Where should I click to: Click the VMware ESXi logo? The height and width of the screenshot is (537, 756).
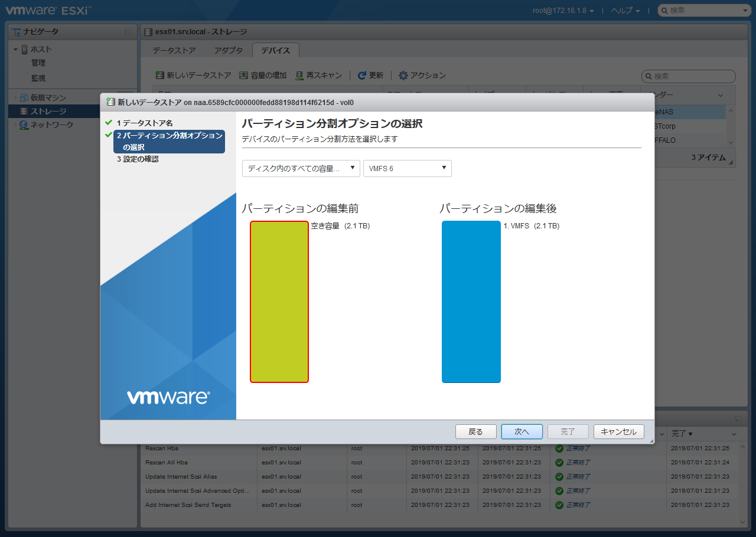coord(48,10)
